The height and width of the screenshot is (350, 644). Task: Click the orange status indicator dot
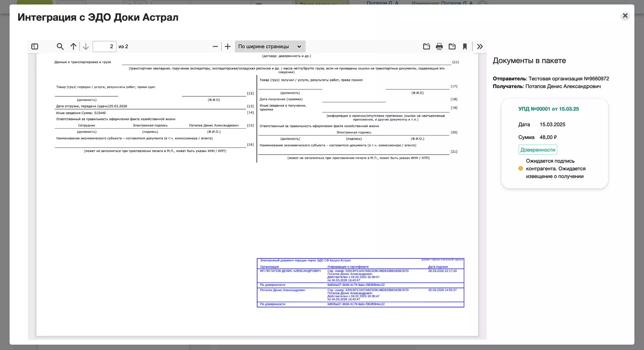(x=521, y=169)
